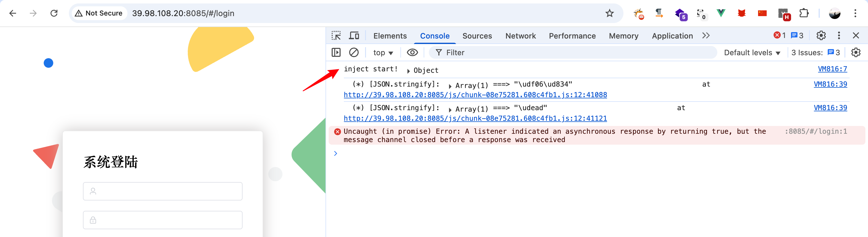The height and width of the screenshot is (237, 868).
Task: Switch to the Memory tab
Action: tap(623, 36)
